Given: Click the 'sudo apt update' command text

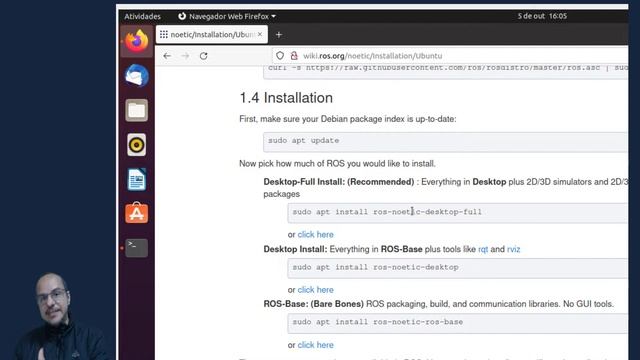Looking at the screenshot, I should (x=303, y=140).
